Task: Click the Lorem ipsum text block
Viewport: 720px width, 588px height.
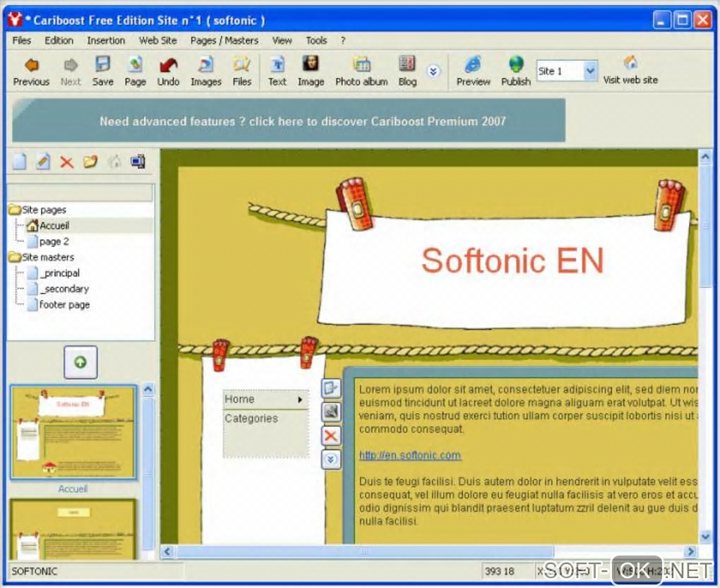Action: coord(527,409)
